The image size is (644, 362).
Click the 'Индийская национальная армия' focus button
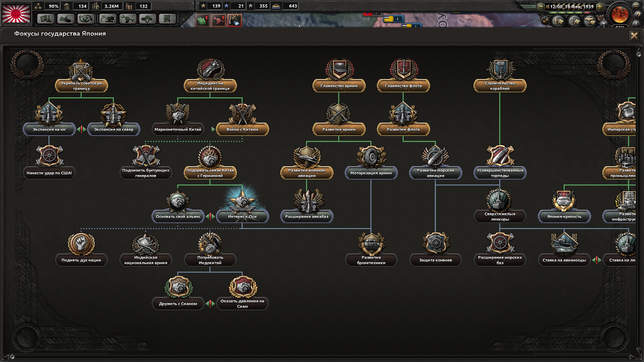tap(146, 260)
